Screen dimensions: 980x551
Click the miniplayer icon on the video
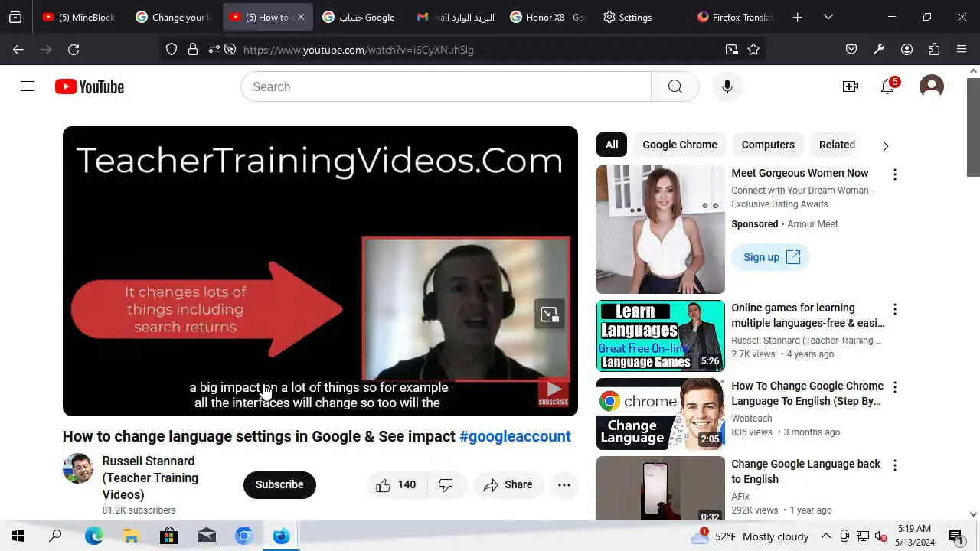click(550, 314)
